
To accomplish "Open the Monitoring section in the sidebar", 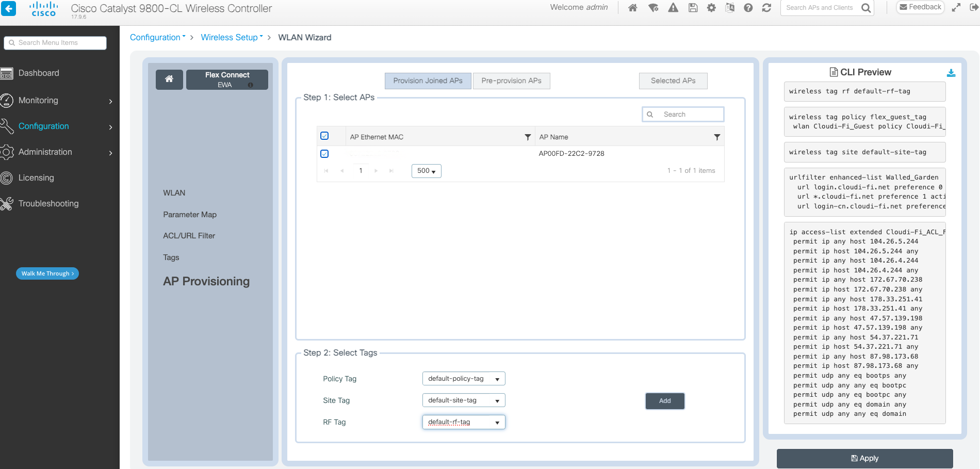I will pyautogui.click(x=38, y=100).
